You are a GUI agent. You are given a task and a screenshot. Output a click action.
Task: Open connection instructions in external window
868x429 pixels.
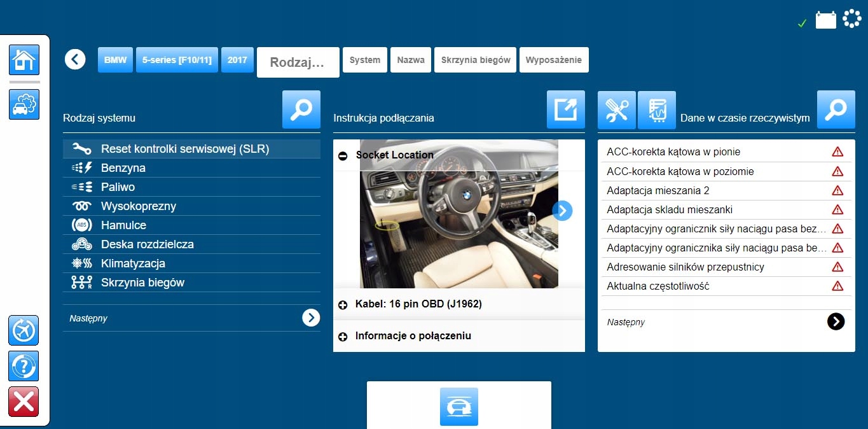(565, 109)
